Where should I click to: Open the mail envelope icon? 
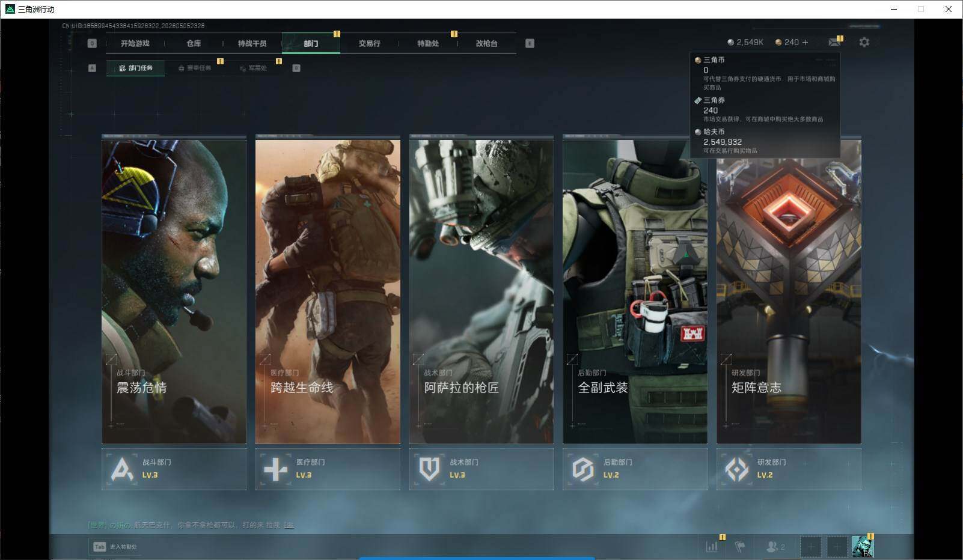[834, 42]
